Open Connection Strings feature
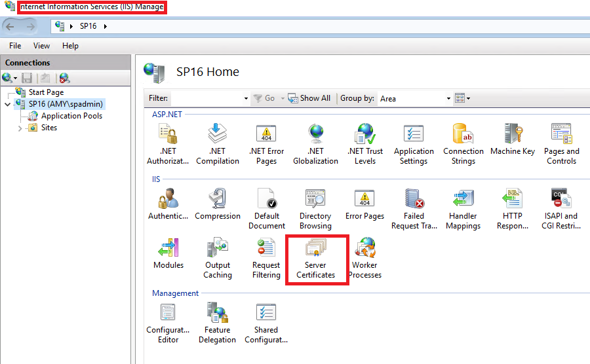 (463, 144)
